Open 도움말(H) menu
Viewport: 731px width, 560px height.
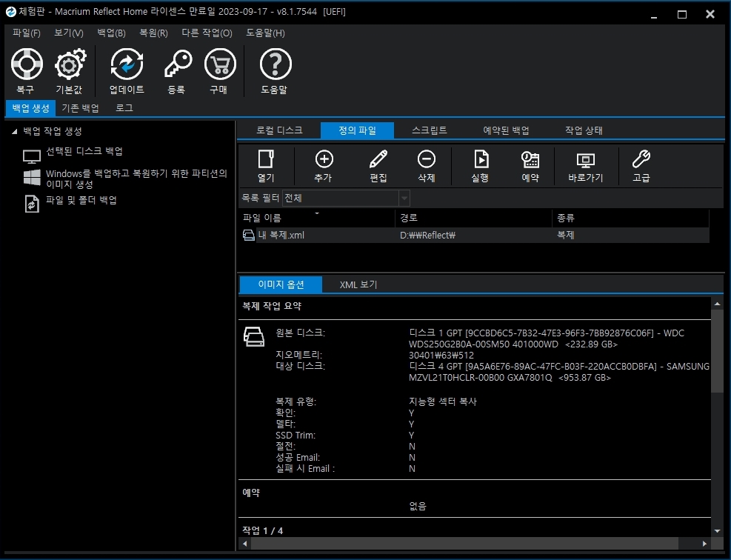(x=265, y=33)
